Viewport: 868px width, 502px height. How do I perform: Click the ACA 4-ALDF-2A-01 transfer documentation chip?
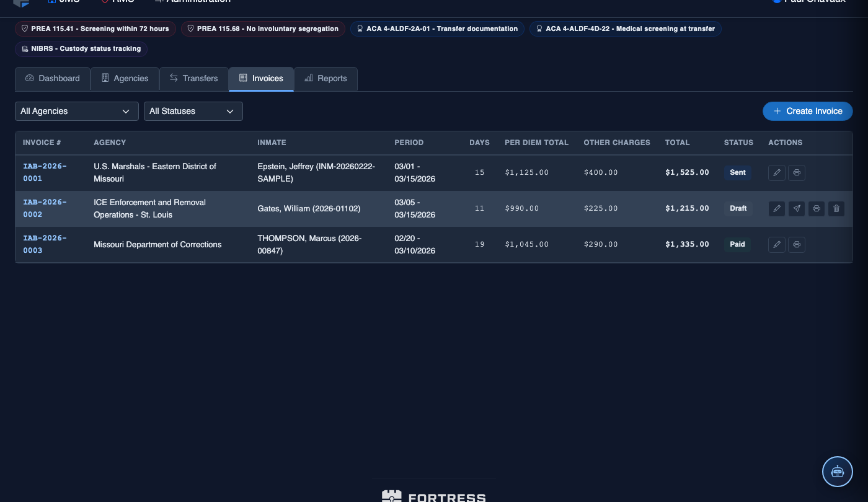click(x=437, y=29)
